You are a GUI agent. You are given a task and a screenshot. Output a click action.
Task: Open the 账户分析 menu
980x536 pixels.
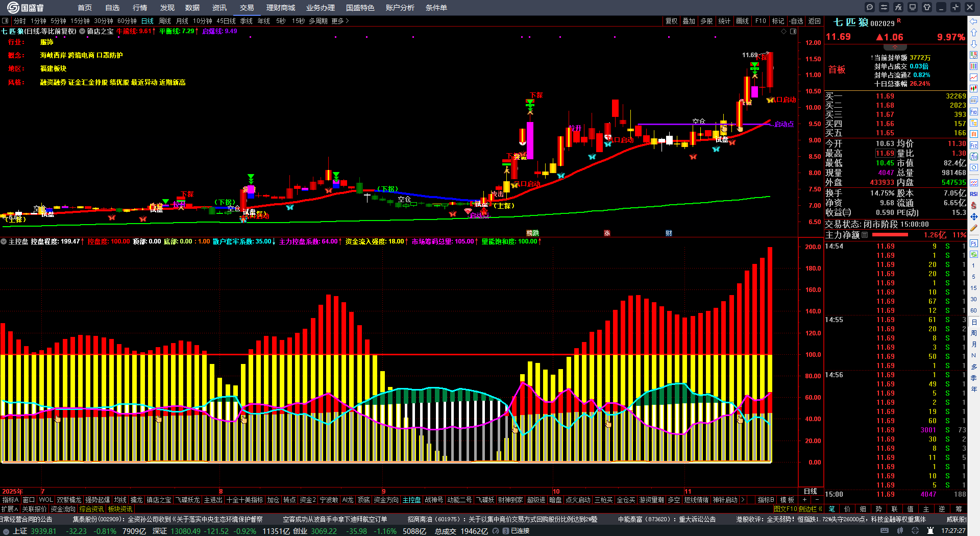(x=400, y=8)
